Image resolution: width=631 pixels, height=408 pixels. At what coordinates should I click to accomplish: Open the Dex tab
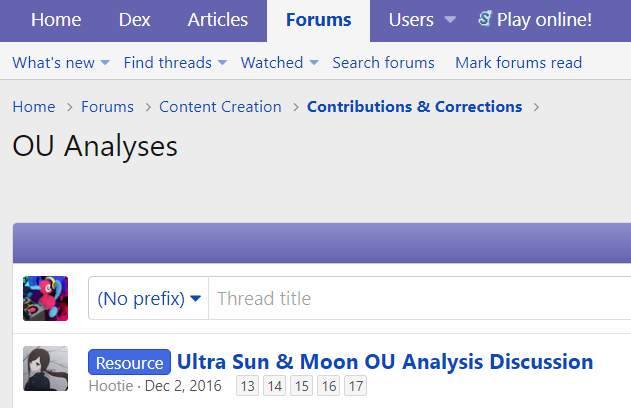point(134,20)
